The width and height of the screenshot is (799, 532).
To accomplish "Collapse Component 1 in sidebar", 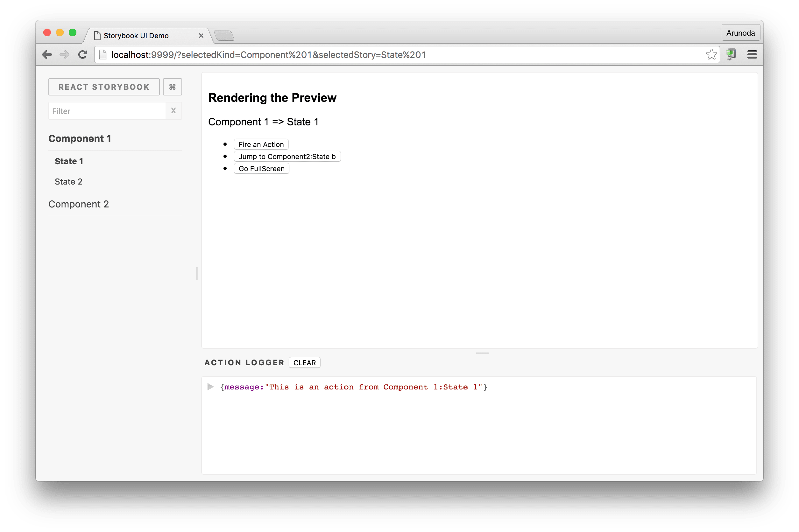I will click(x=80, y=138).
